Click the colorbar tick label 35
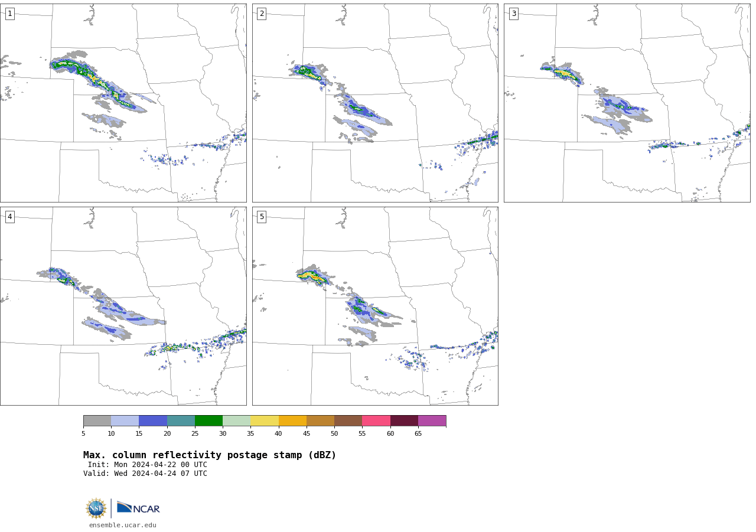The image size is (756, 532). (x=250, y=434)
